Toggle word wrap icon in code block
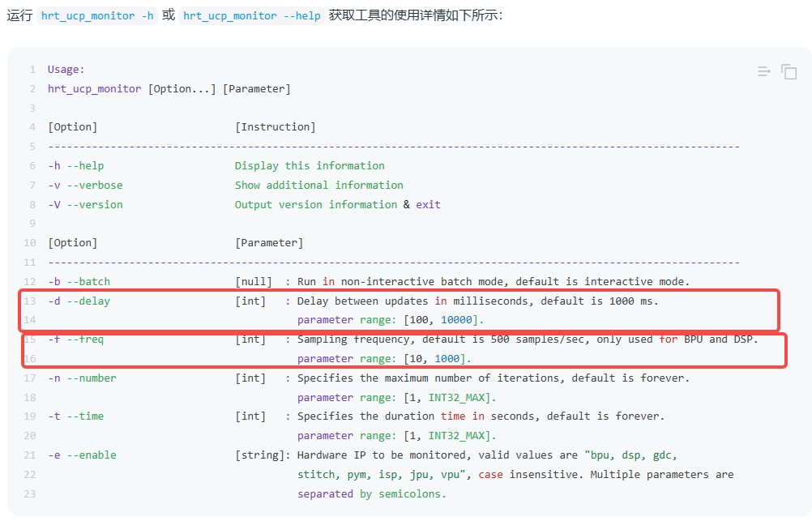The image size is (812, 521). 763,72
